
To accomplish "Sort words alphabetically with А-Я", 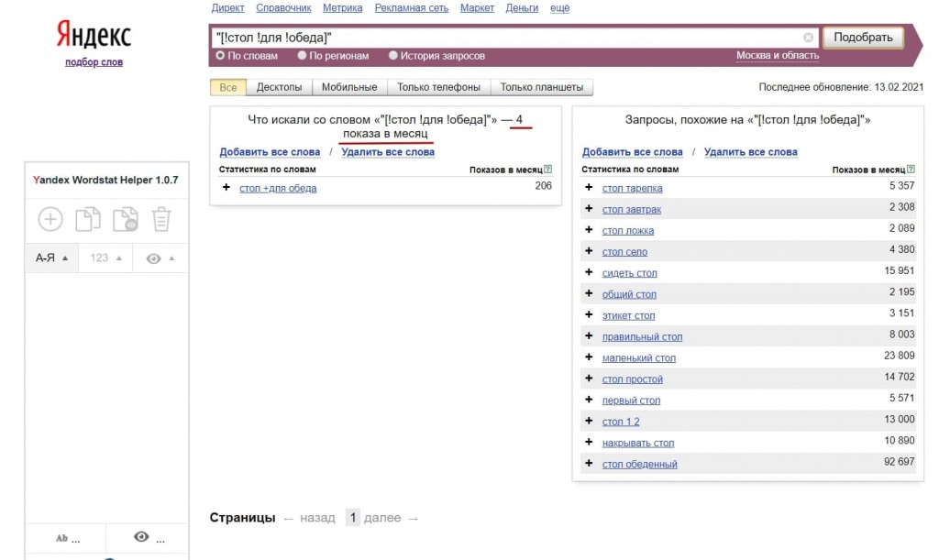I will click(x=46, y=258).
